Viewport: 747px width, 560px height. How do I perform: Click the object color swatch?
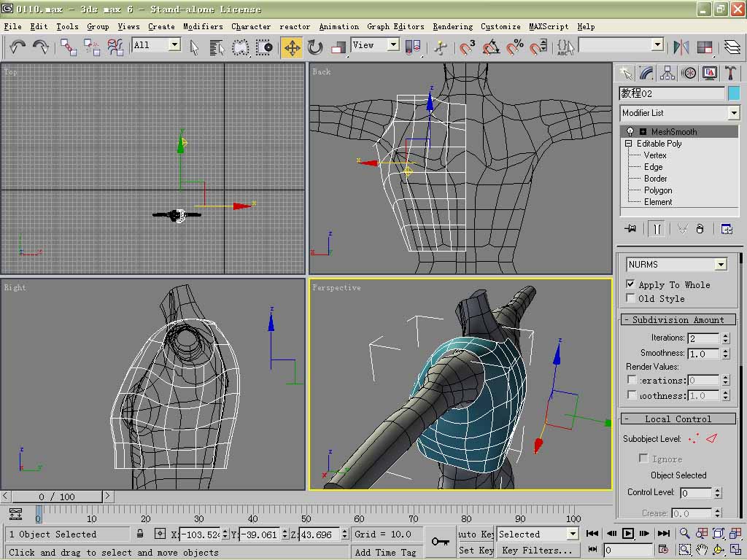(x=734, y=93)
